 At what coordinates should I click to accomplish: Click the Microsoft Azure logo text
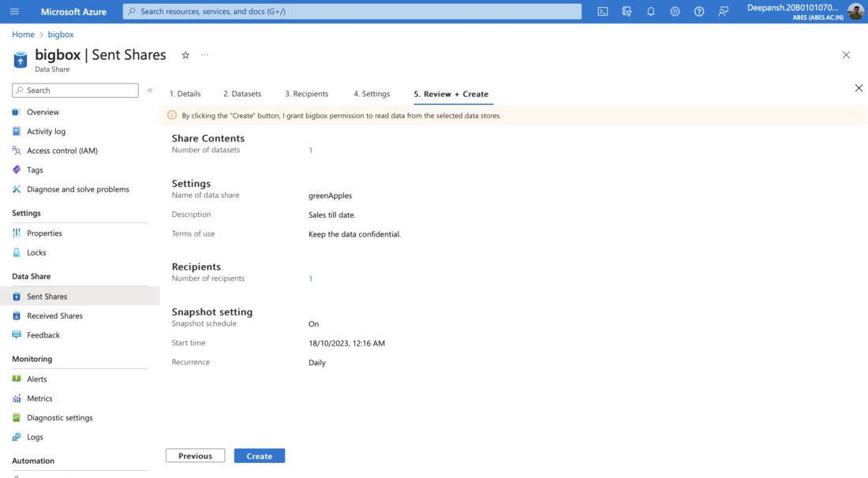(73, 11)
